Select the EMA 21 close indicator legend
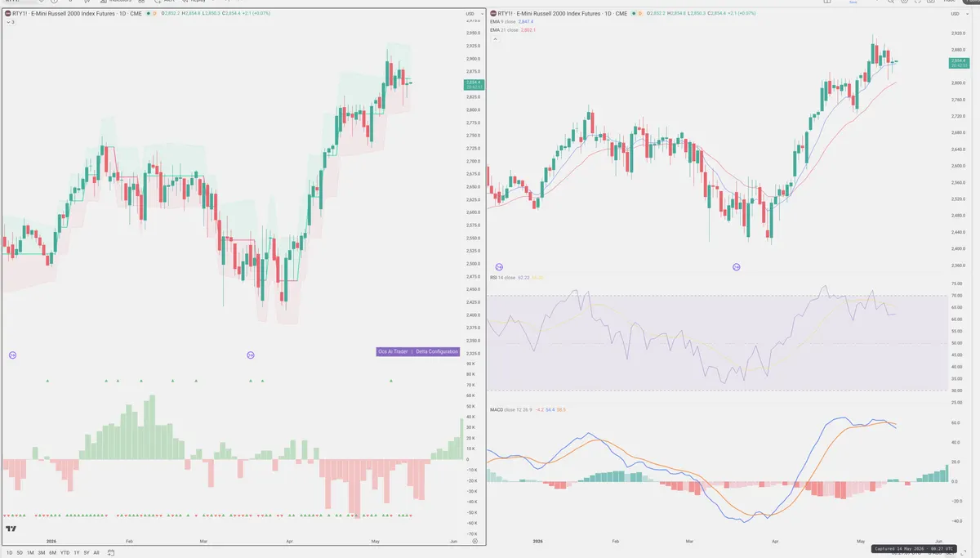This screenshot has height=558, width=980. tap(513, 30)
